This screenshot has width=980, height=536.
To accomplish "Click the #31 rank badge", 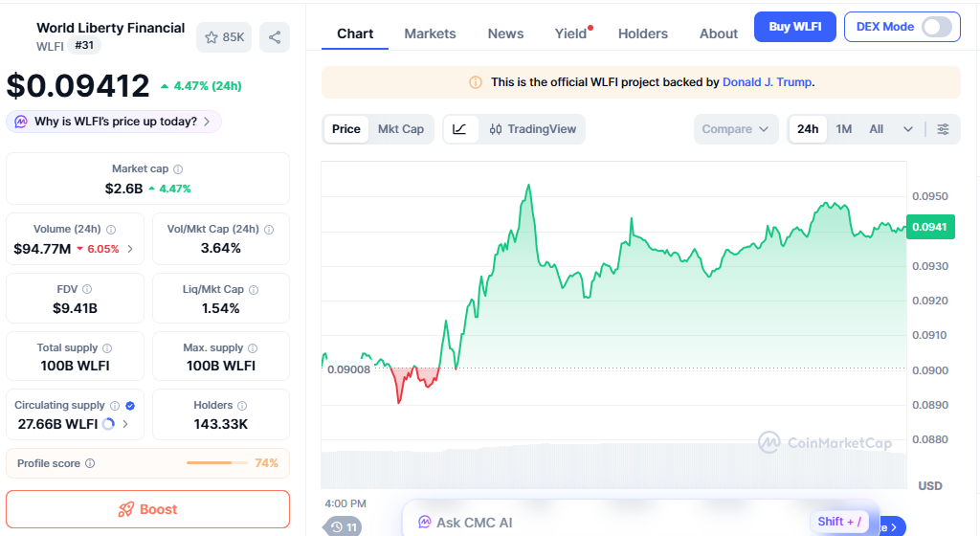I will 84,46.
